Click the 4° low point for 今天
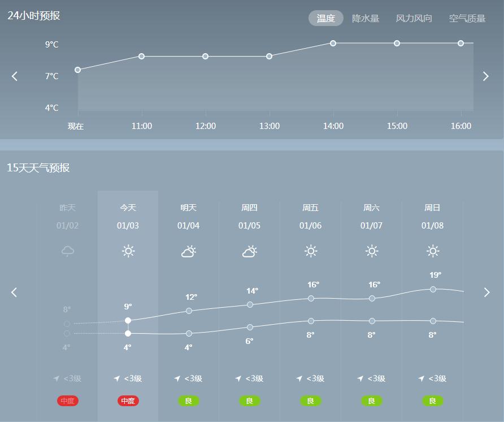Image resolution: width=504 pixels, height=422 pixels. pyautogui.click(x=128, y=334)
